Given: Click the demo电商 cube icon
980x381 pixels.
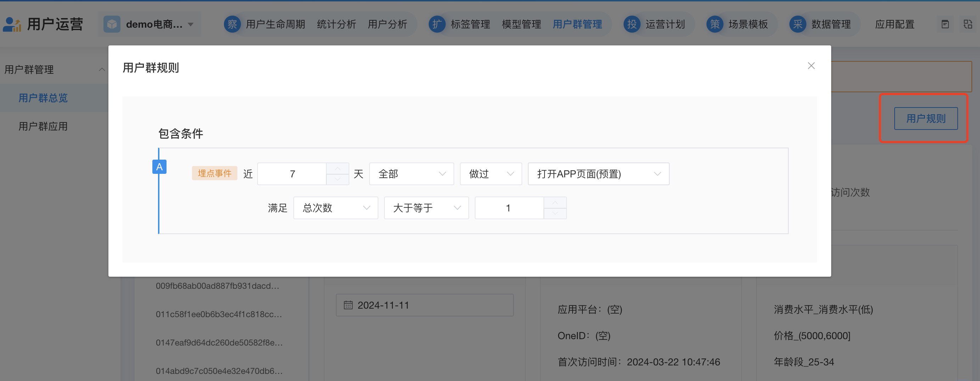Looking at the screenshot, I should [x=112, y=24].
